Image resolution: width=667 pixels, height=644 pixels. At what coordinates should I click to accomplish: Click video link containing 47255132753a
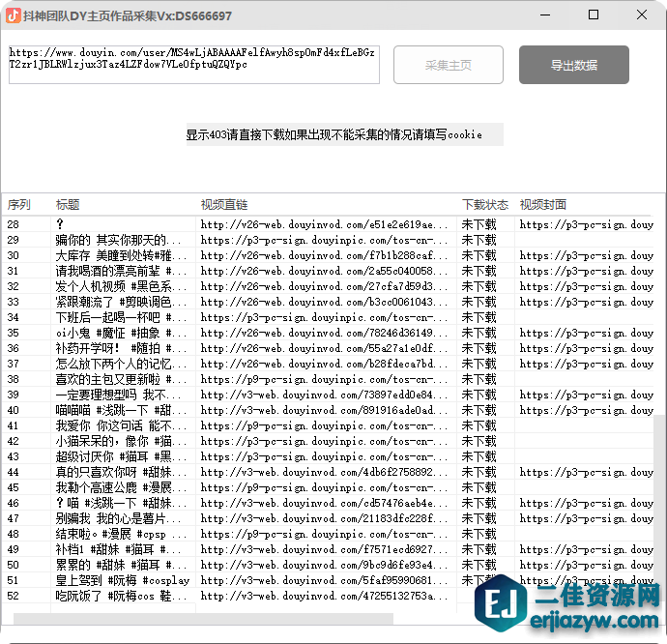click(324, 596)
